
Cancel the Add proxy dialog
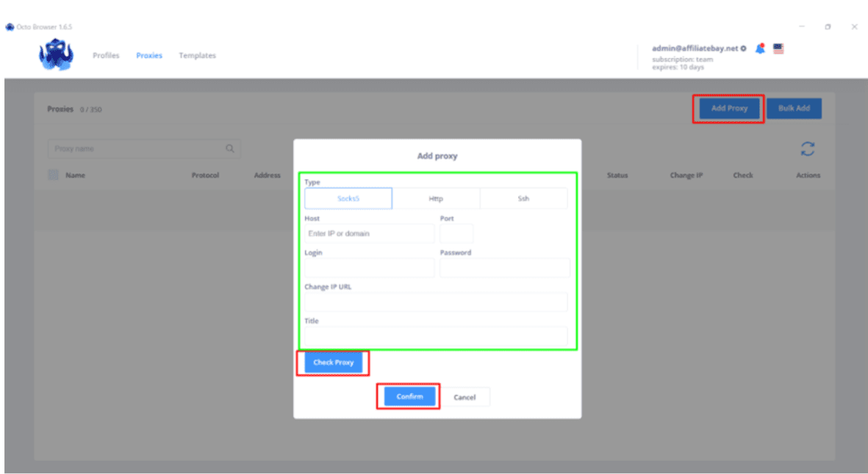point(465,397)
